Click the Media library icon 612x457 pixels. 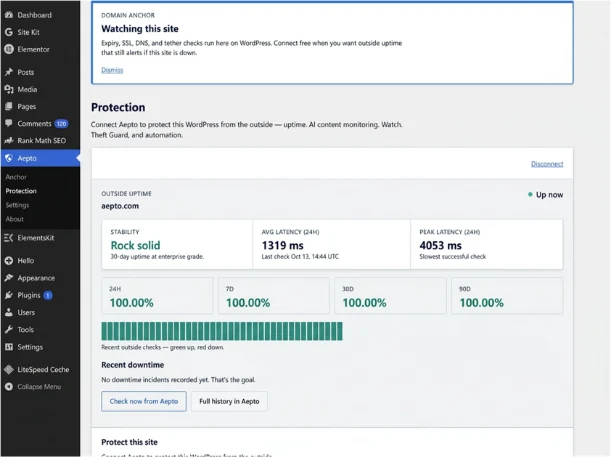click(x=9, y=89)
